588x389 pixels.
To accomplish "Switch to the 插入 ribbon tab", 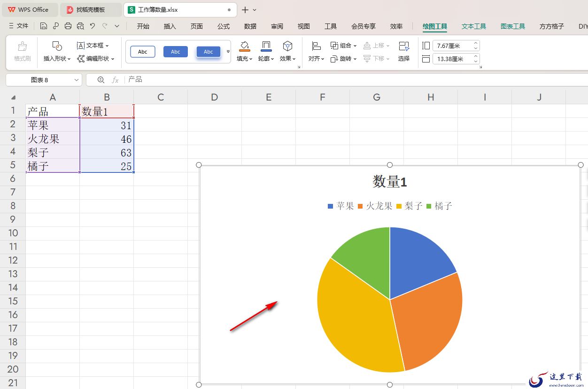I will tap(170, 26).
